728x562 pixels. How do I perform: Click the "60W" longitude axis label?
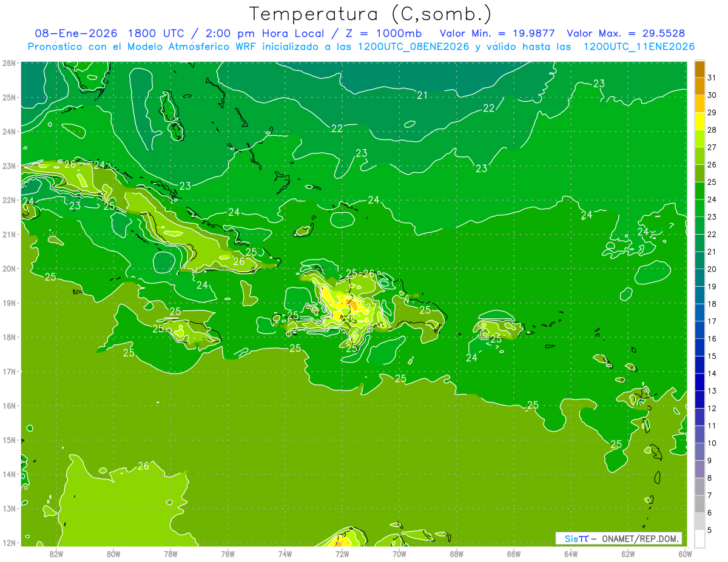(x=685, y=554)
